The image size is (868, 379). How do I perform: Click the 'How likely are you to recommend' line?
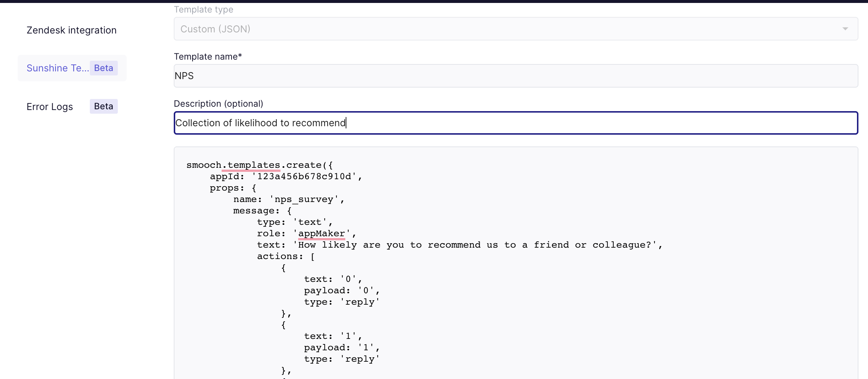click(460, 245)
